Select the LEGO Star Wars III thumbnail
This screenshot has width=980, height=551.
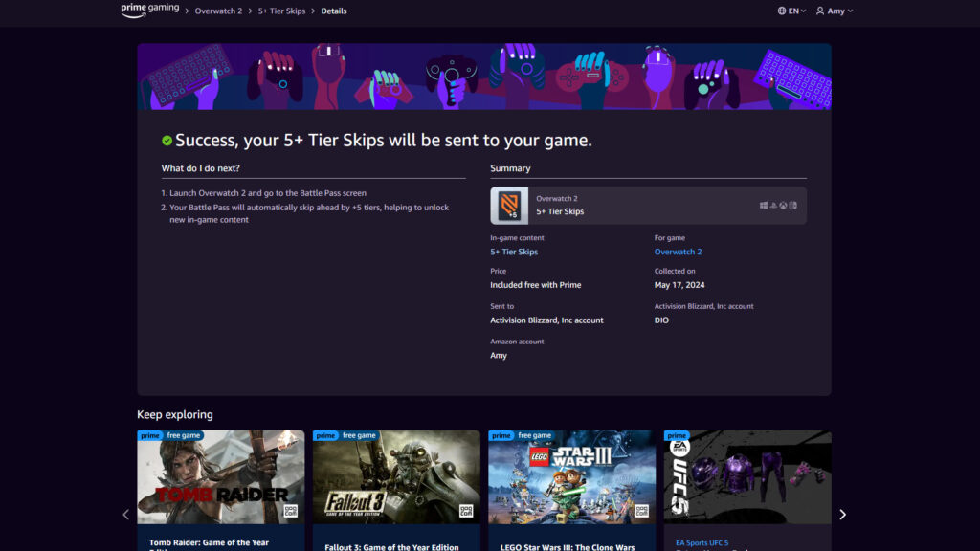click(571, 476)
